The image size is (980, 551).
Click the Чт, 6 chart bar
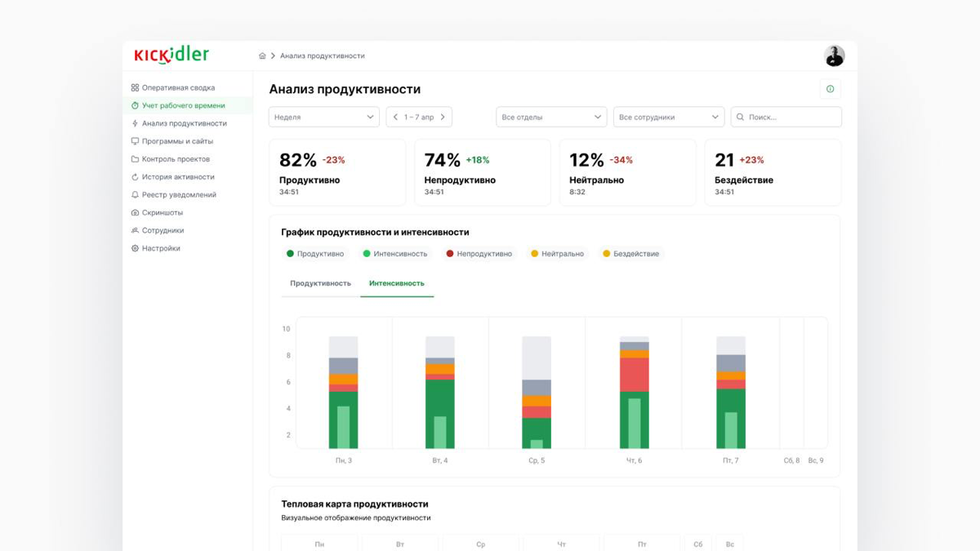(x=635, y=392)
